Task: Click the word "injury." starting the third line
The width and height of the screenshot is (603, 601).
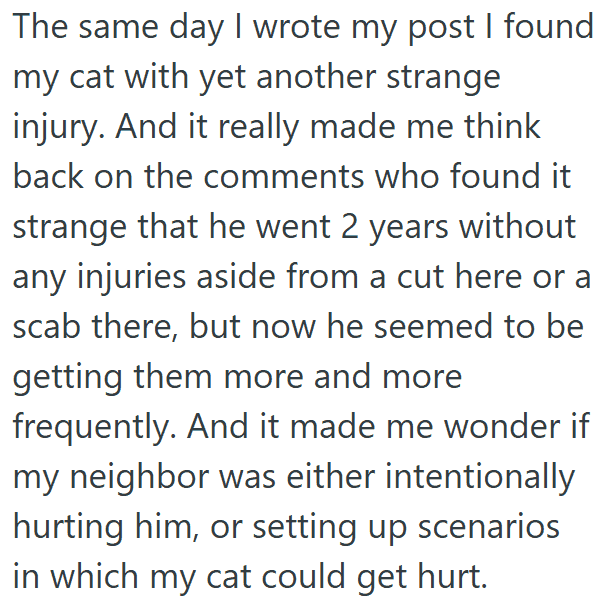Action: pyautogui.click(x=62, y=128)
